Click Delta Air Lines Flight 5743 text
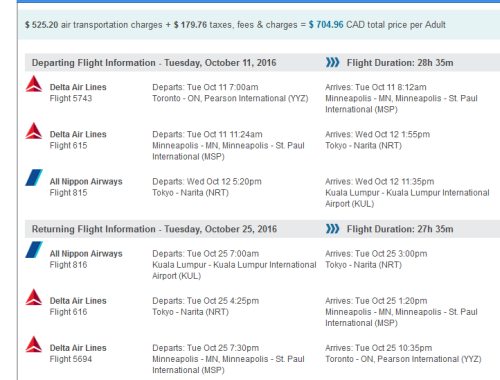The width and height of the screenshot is (500, 380). pos(78,93)
